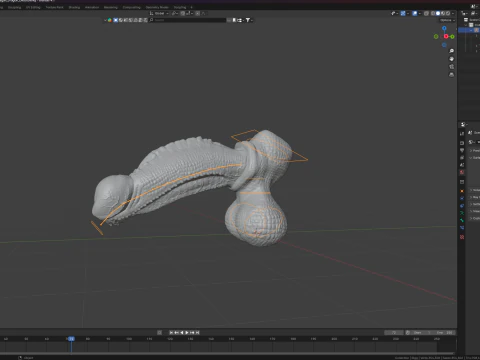Open the UV Editing workspace tab
This screenshot has height=360, width=480.
(x=33, y=7)
